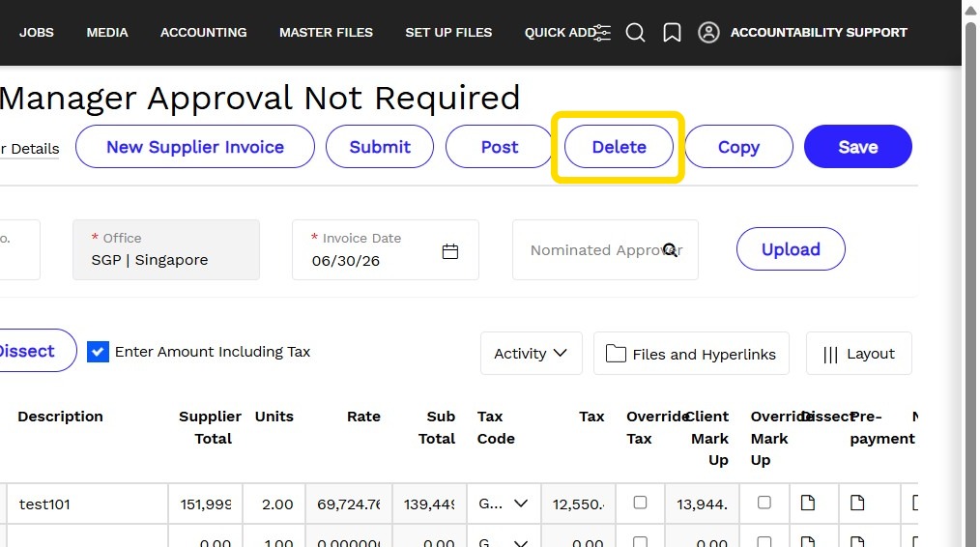This screenshot has width=980, height=547.
Task: Click the Supplier Total column header
Action: point(210,427)
